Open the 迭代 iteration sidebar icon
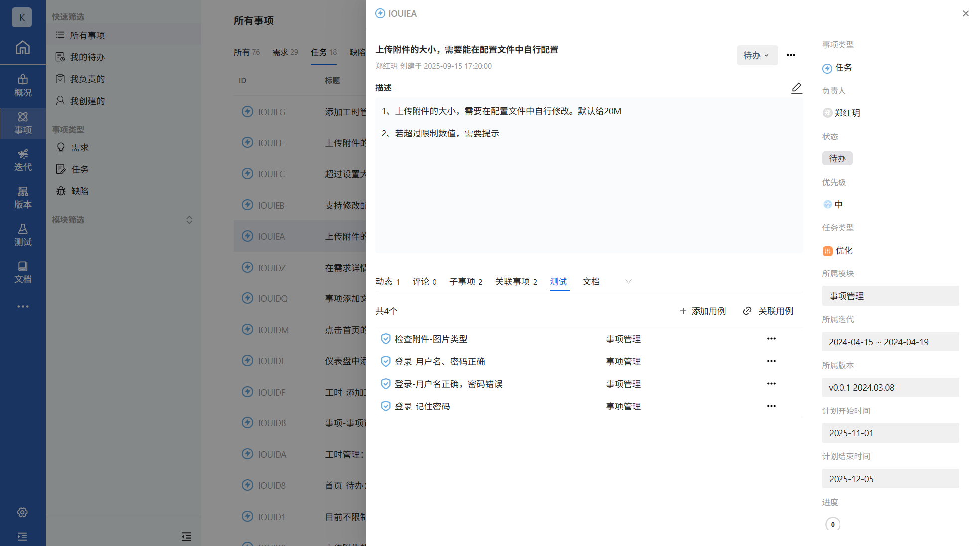 [22, 160]
